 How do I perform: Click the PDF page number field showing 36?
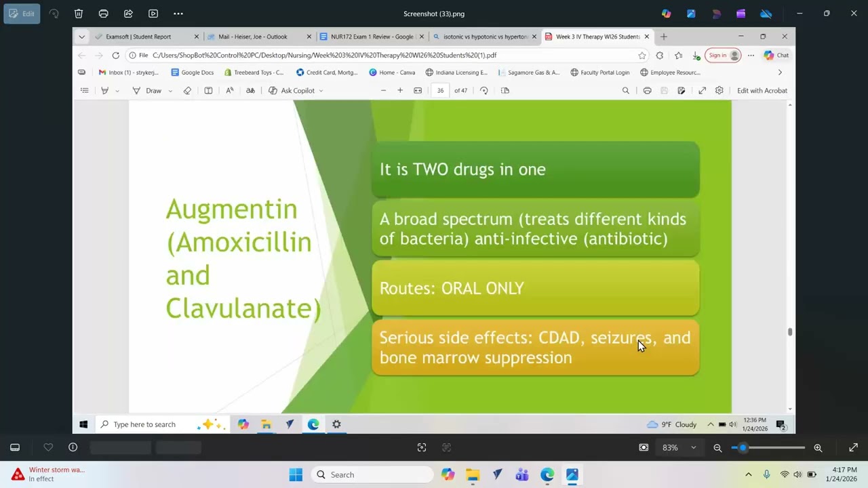pos(441,91)
